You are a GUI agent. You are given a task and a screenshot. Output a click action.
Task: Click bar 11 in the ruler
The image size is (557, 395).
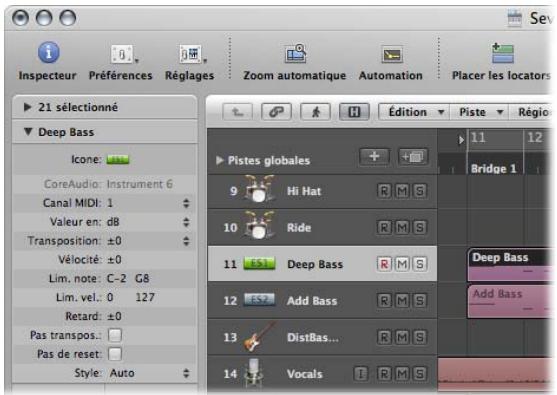[478, 137]
